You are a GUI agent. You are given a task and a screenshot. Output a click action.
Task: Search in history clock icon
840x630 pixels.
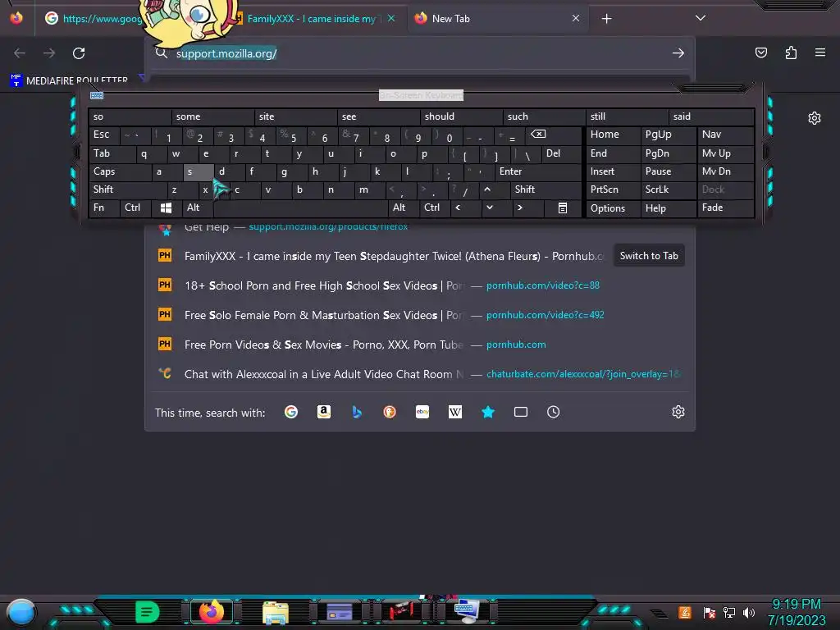click(554, 412)
